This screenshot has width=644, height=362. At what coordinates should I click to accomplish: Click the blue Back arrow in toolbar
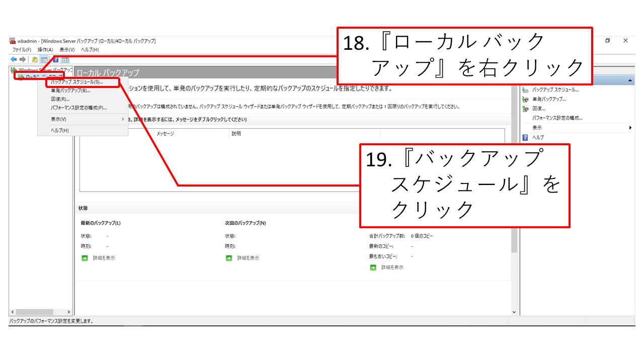pyautogui.click(x=14, y=59)
